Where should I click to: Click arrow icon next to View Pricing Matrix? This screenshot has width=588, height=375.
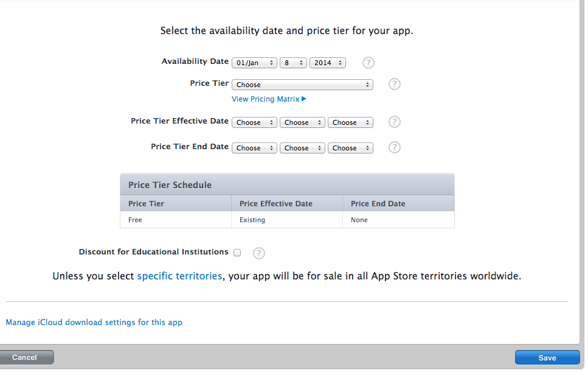tap(304, 99)
